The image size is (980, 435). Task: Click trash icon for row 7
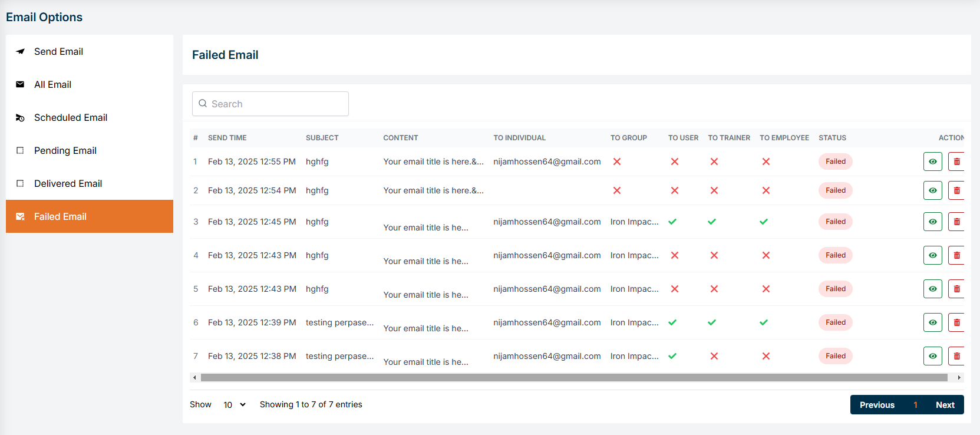(x=956, y=356)
